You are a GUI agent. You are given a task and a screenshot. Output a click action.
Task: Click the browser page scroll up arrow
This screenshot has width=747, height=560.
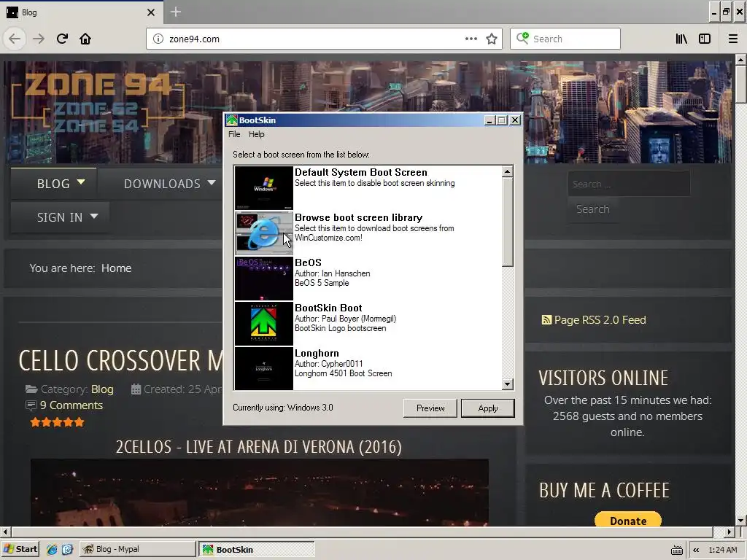(x=740, y=60)
